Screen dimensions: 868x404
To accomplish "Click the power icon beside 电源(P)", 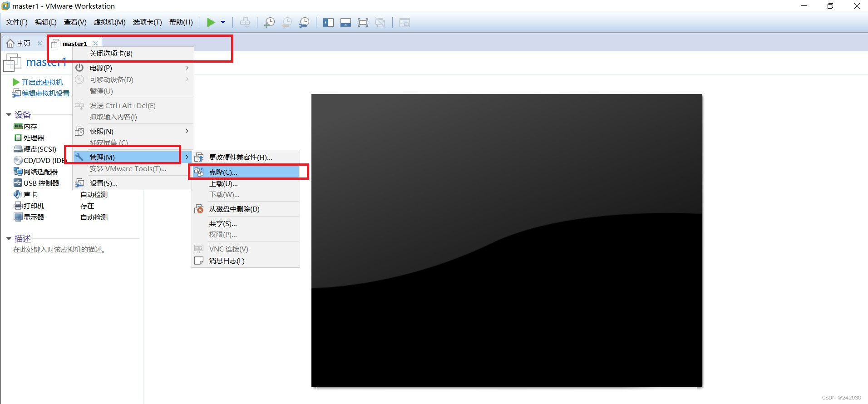I will [x=79, y=68].
